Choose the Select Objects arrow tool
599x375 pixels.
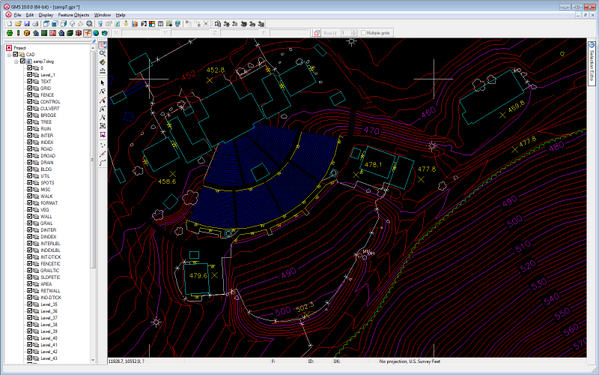pos(102,83)
